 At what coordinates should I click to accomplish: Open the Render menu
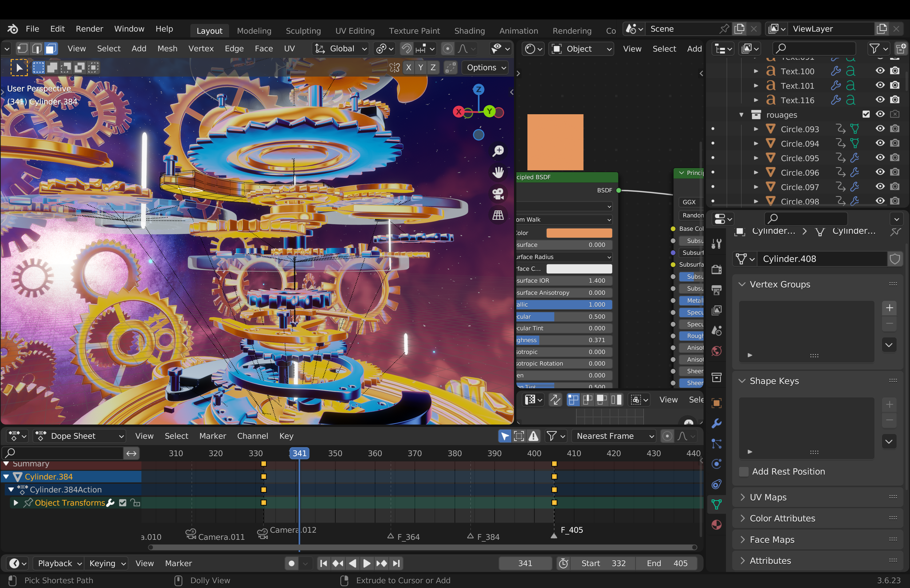pyautogui.click(x=89, y=29)
